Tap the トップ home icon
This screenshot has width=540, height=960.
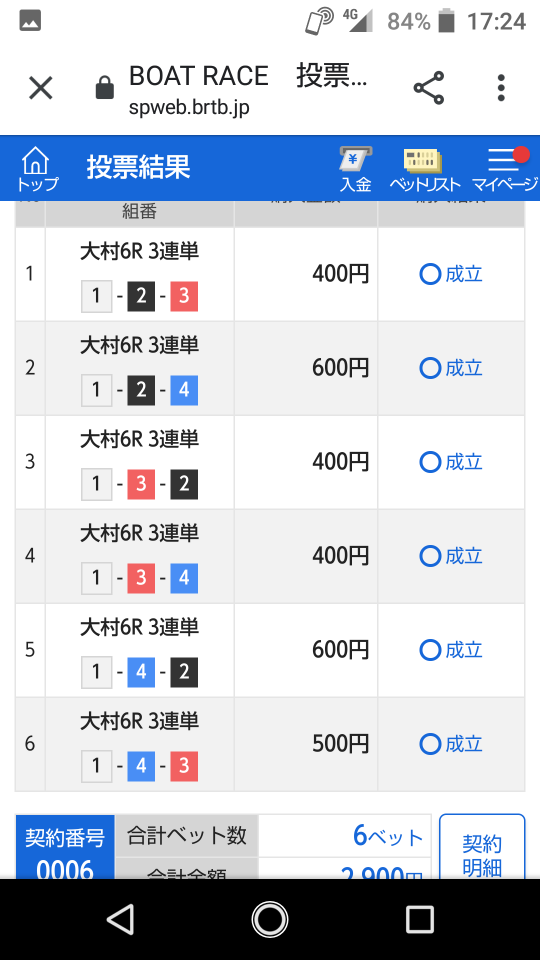coord(37,169)
